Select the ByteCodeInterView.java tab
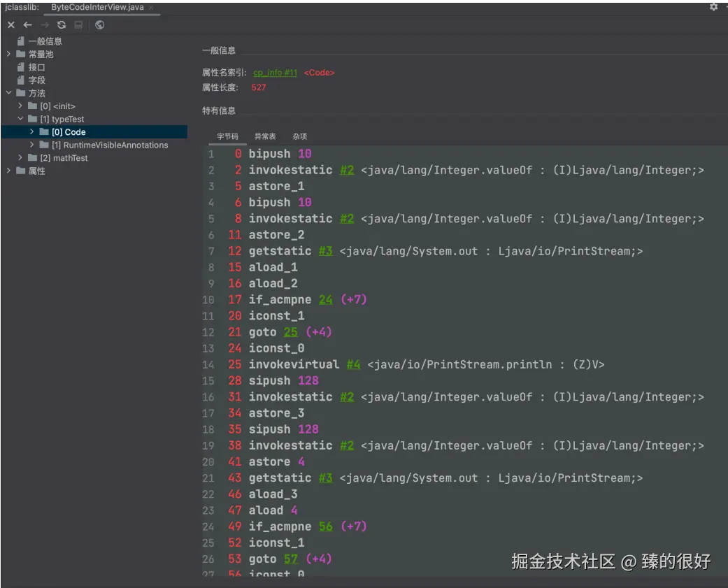728x588 pixels. coord(97,8)
